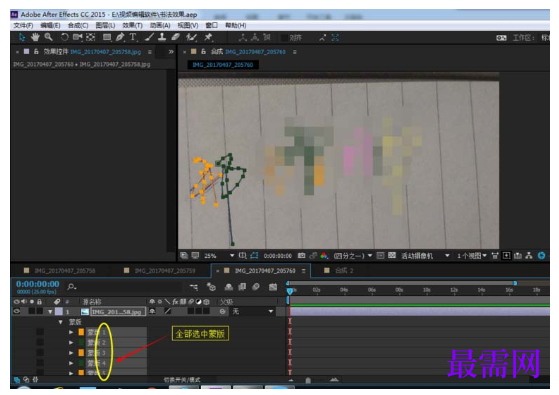Click the green color label of 蒙版 2
The image size is (559, 395).
point(81,343)
